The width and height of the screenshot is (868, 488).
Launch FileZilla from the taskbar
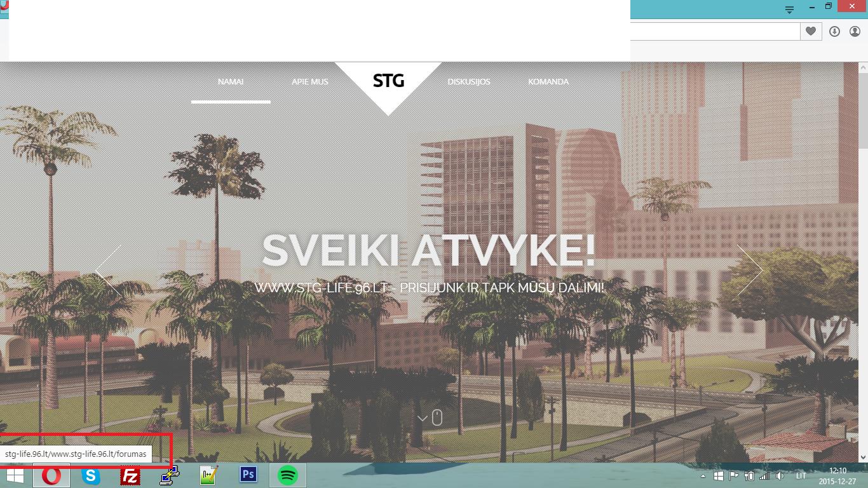(130, 475)
